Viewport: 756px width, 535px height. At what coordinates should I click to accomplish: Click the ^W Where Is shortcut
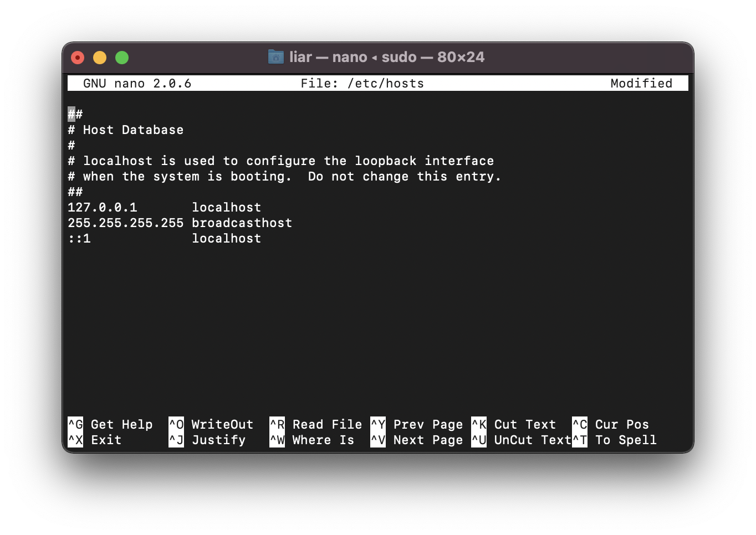(312, 440)
